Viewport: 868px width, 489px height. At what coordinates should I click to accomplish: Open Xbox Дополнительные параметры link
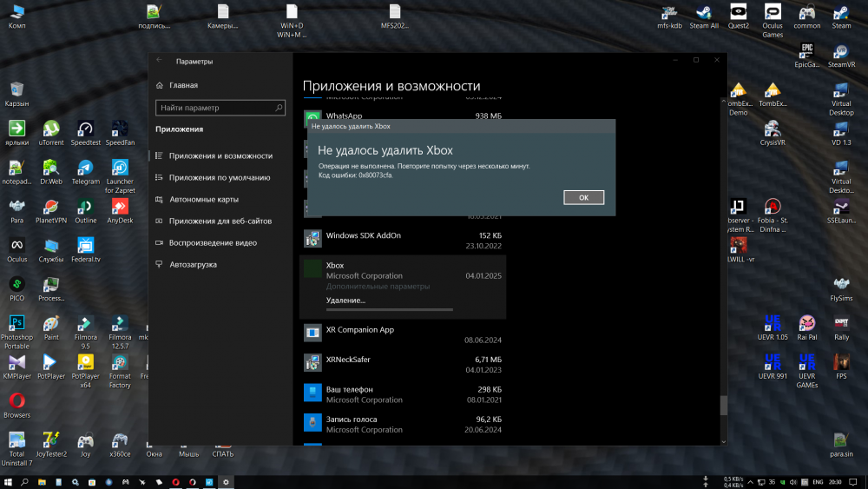coord(378,287)
